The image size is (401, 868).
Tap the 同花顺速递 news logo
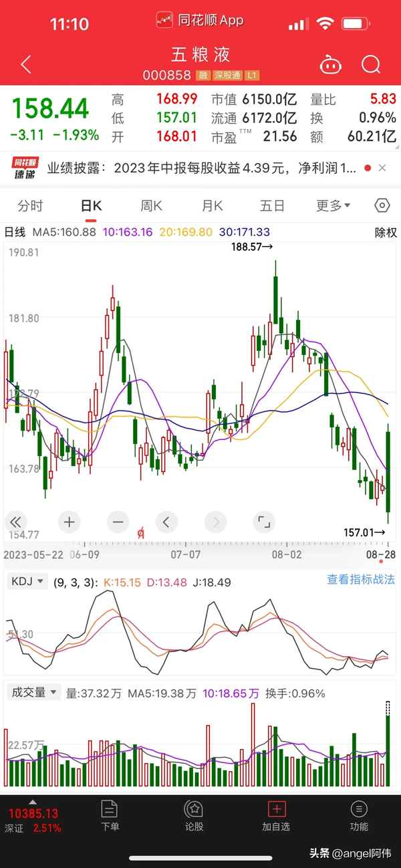coord(27,169)
